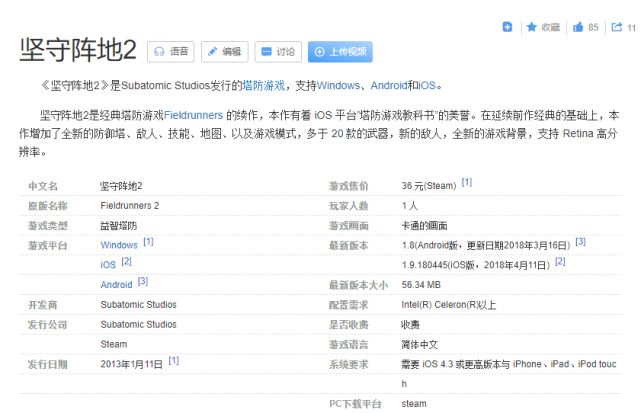
Task: Open the iOS link in intro sentence
Action: pos(427,85)
